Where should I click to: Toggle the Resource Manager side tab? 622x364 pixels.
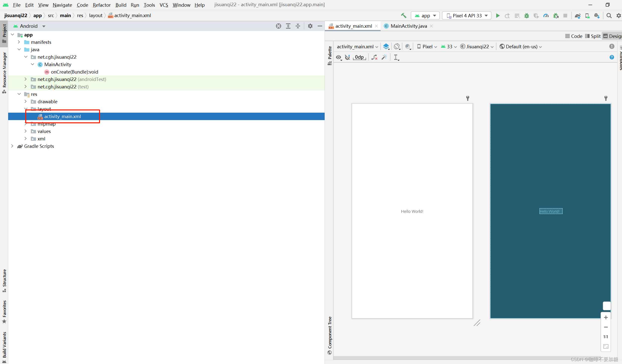[x=4, y=72]
